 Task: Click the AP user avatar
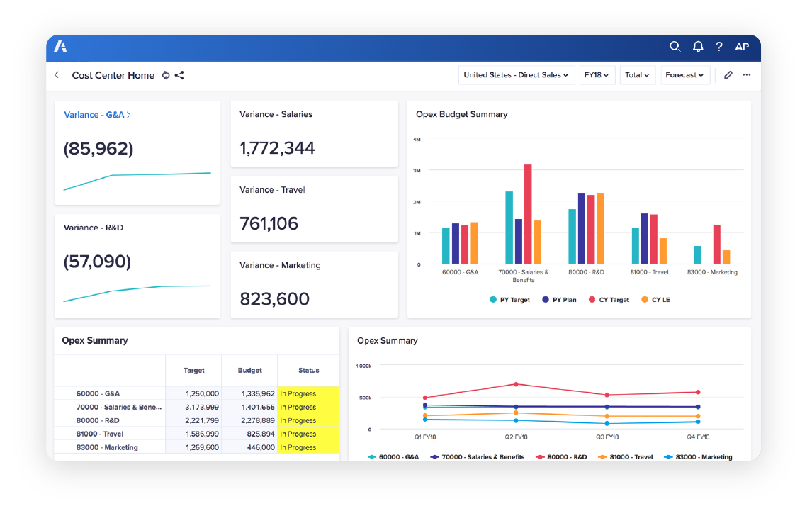click(742, 47)
